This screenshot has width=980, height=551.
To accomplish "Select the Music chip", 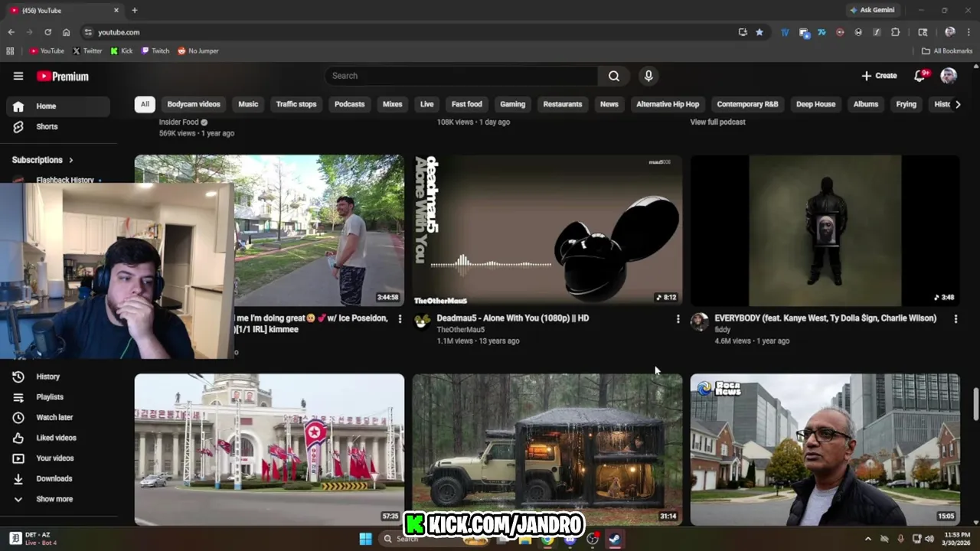I will (248, 104).
